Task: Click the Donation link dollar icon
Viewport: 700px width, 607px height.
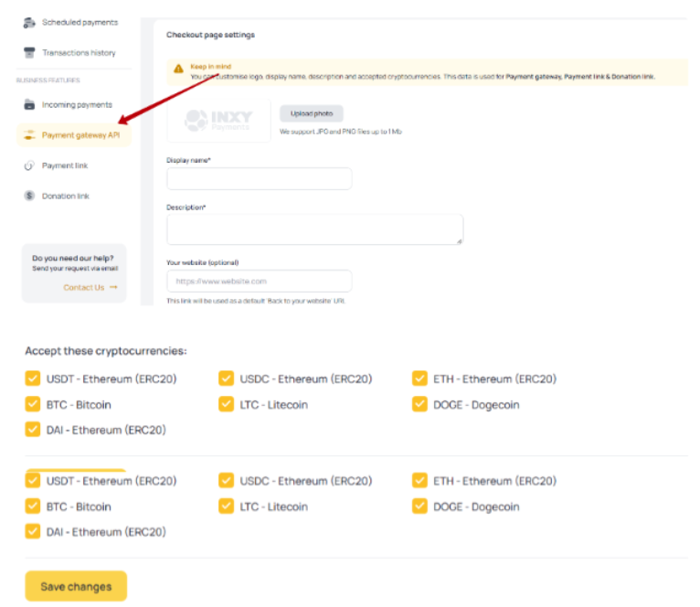Action: click(x=29, y=196)
